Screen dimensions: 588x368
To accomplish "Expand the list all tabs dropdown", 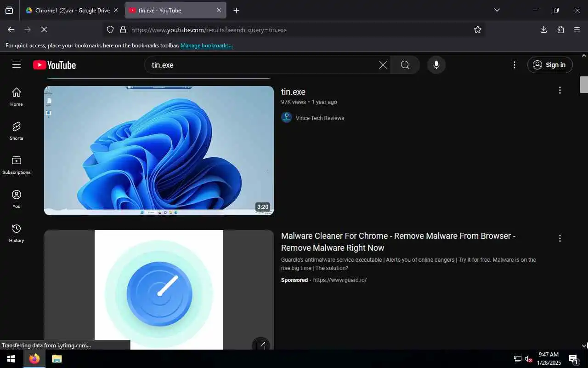I will pos(497,10).
